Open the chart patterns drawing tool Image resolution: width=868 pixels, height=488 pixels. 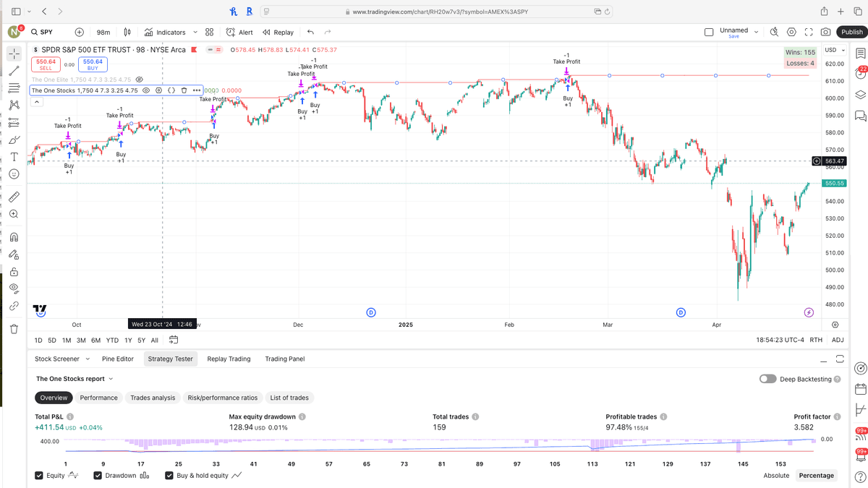[14, 106]
